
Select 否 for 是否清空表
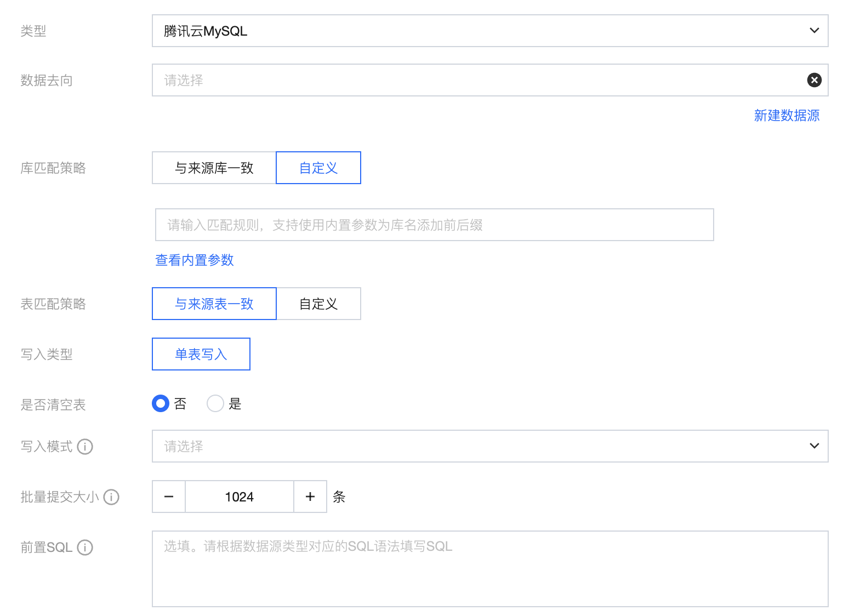[x=161, y=404]
